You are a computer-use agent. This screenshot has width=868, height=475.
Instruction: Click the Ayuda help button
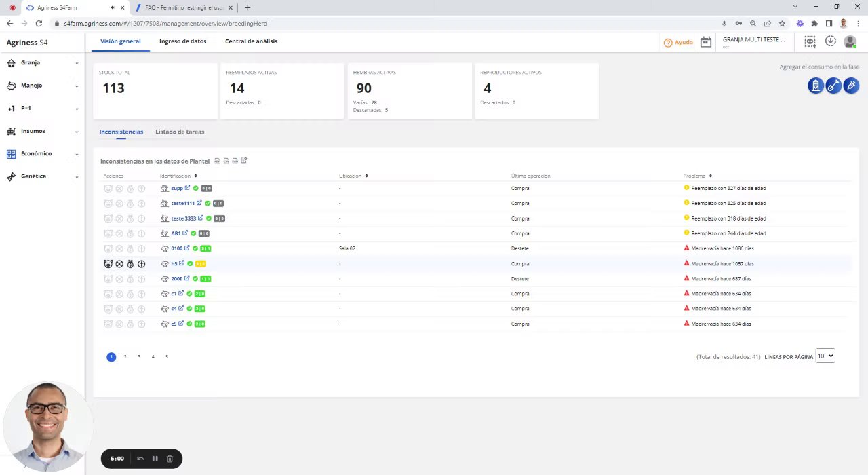pyautogui.click(x=678, y=42)
